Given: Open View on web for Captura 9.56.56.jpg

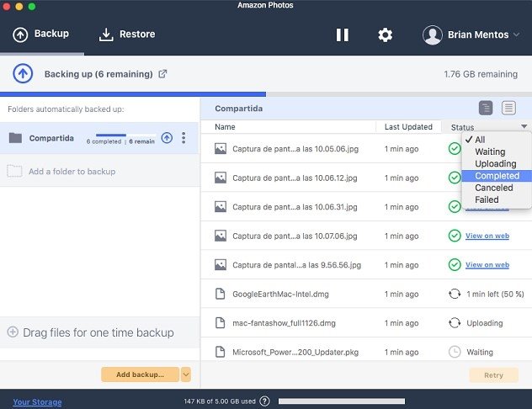Looking at the screenshot, I should (487, 265).
